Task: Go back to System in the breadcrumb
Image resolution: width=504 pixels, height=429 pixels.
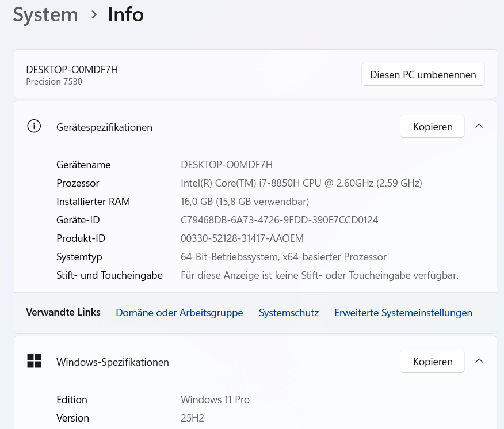Action: (x=45, y=15)
